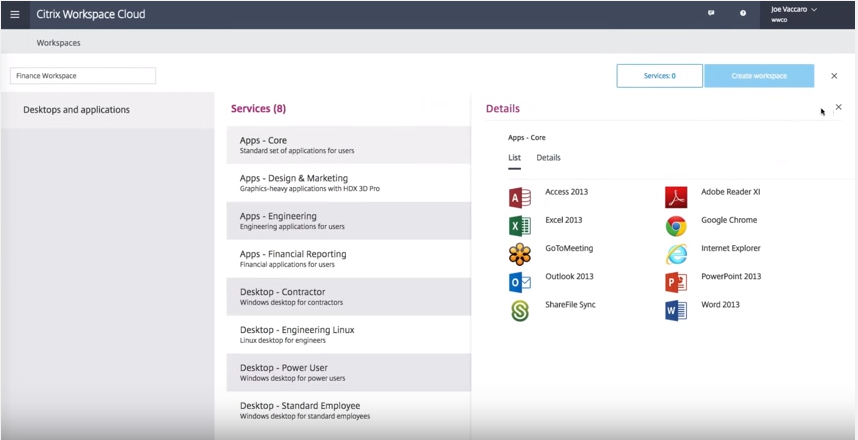The width and height of the screenshot is (858, 440).
Task: Click the Internet Explorer label
Action: click(731, 248)
